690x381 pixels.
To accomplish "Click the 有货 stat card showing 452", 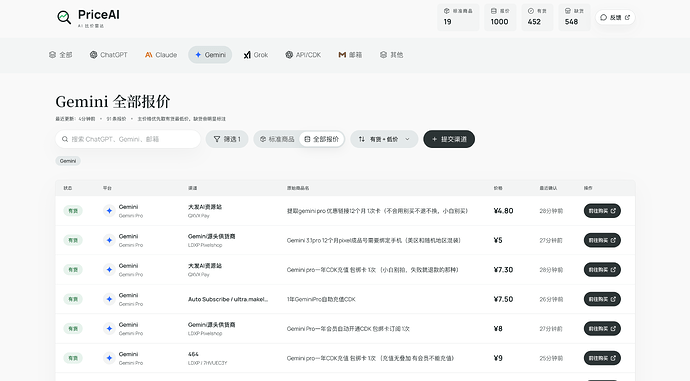I will [x=537, y=17].
